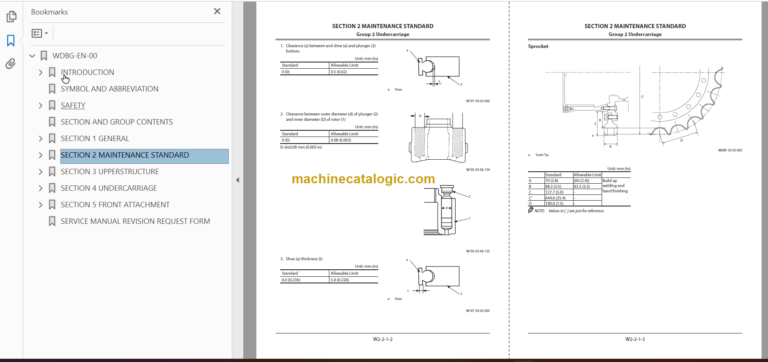
Task: Select the SECTION 1 GENERAL bookmark
Action: tap(95, 139)
